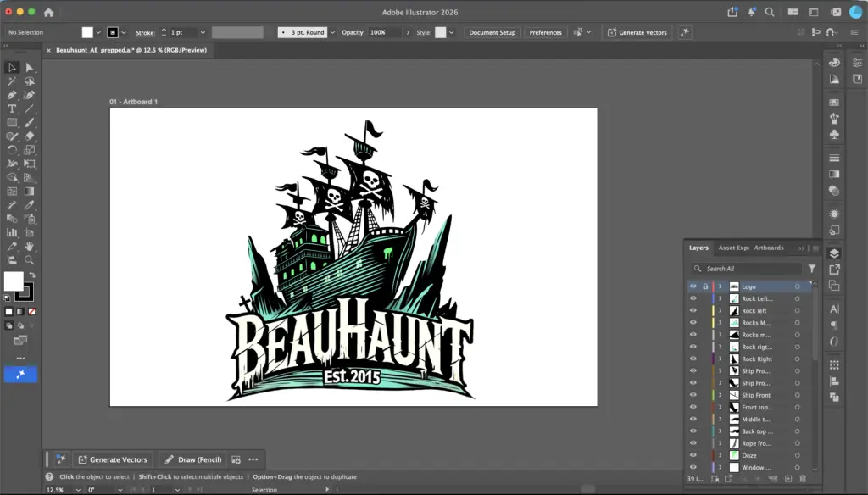Click Generate Vectors in contextual task bar

[113, 459]
